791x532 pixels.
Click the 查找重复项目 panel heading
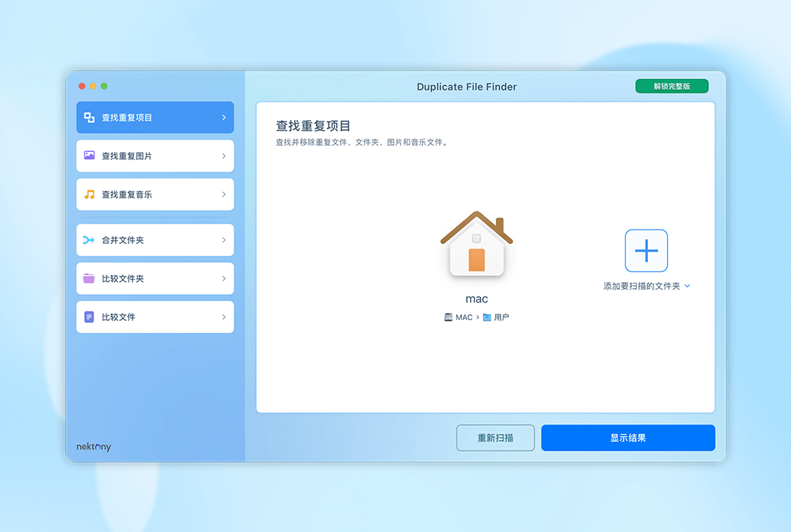(313, 125)
